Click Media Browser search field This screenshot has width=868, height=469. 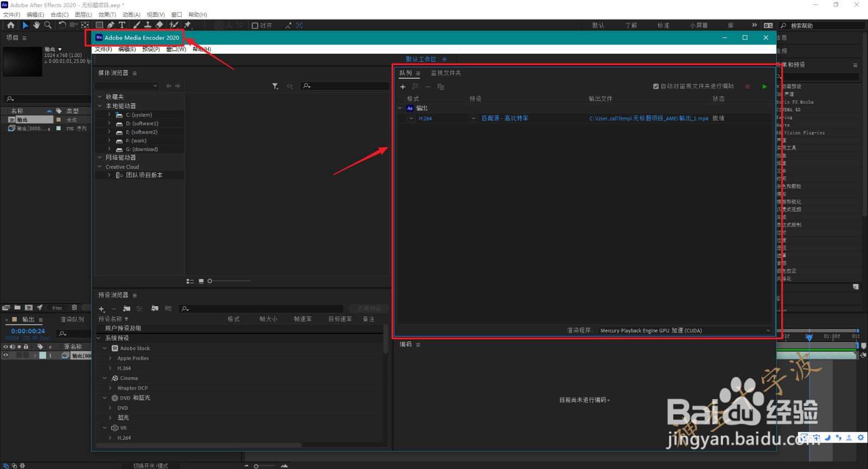346,86
